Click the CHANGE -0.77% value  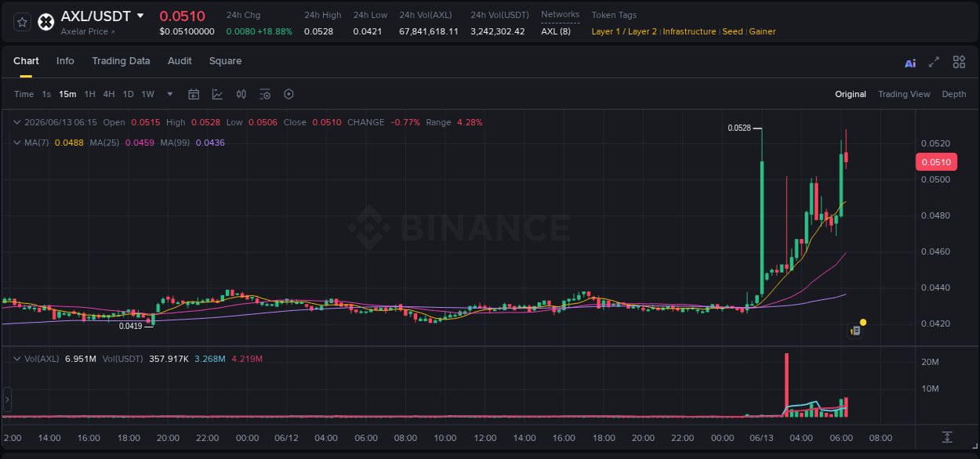tap(405, 122)
